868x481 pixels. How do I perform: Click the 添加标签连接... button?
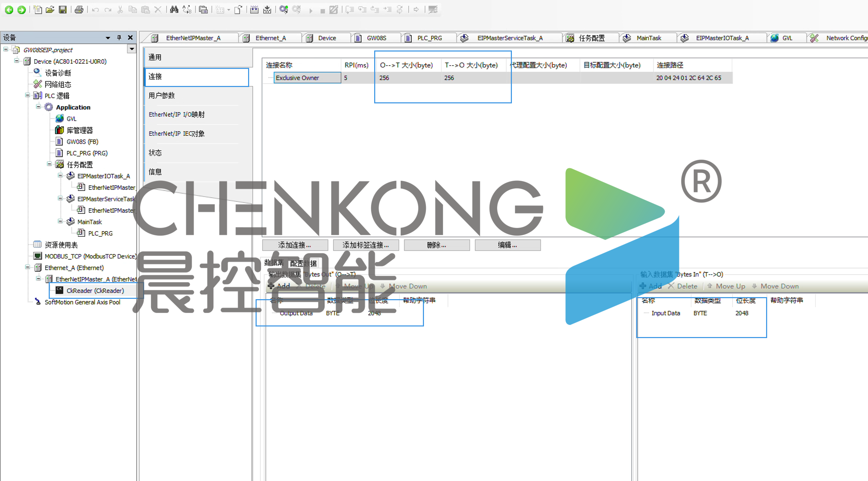[x=366, y=245]
